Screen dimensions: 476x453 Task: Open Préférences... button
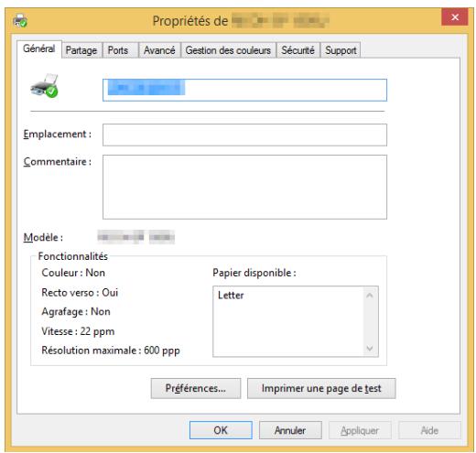point(196,388)
